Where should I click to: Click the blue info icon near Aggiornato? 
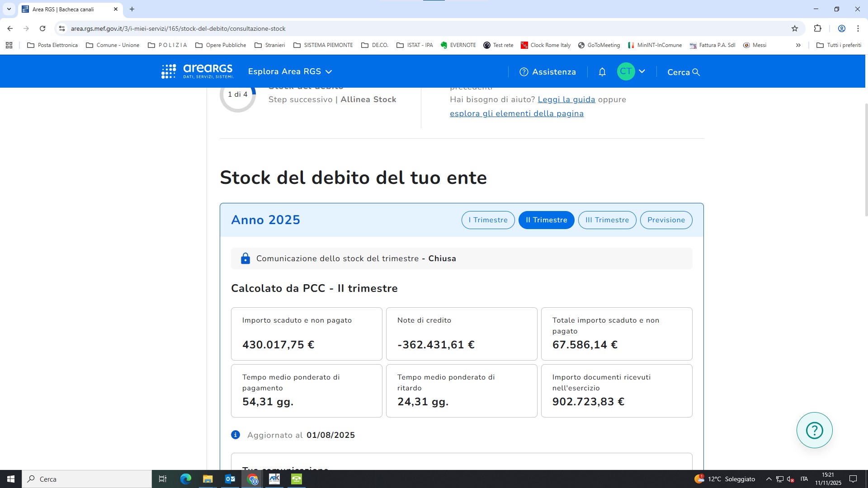pos(236,435)
